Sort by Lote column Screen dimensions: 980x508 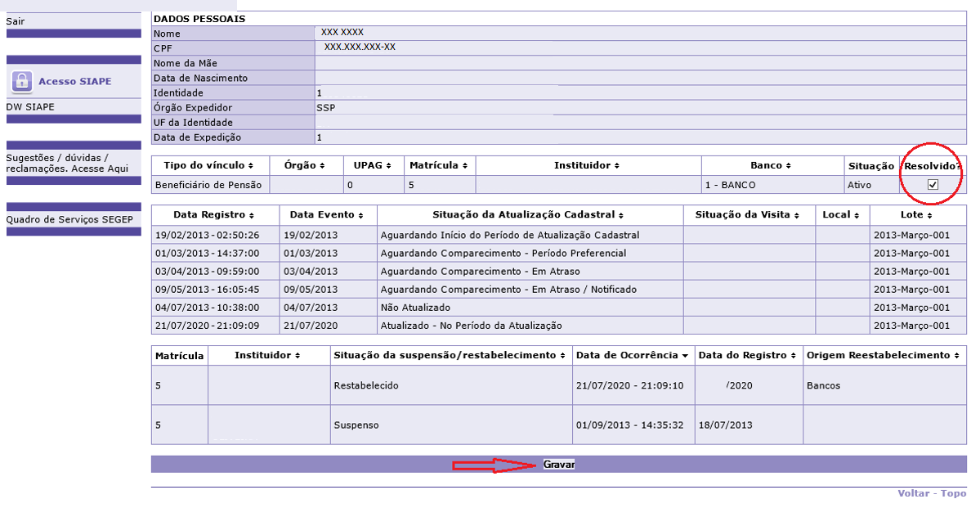coord(916,214)
